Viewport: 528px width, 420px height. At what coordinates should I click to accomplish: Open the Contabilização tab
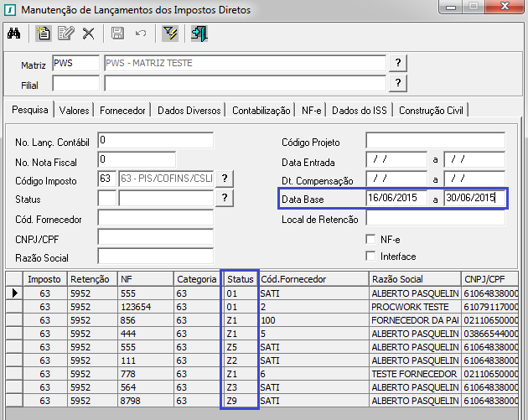[261, 110]
